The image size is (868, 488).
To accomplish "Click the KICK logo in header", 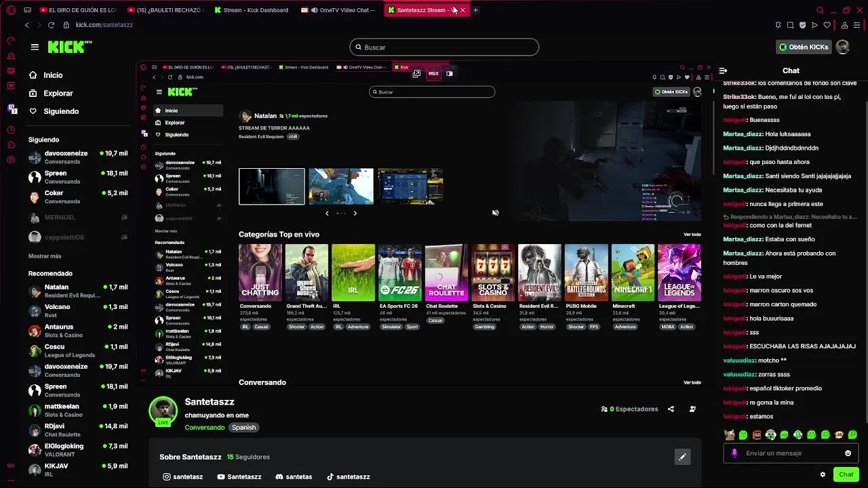I will 70,47.
